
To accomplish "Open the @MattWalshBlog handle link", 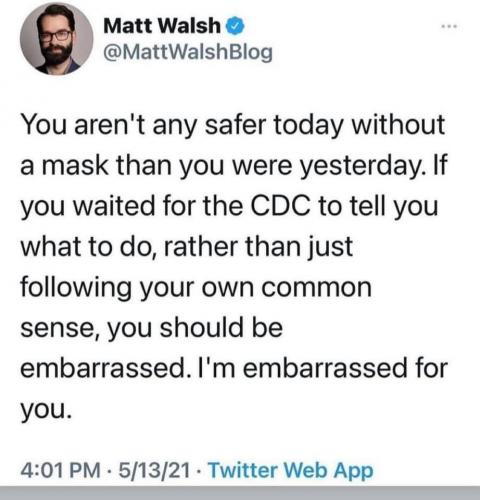I will [x=188, y=52].
